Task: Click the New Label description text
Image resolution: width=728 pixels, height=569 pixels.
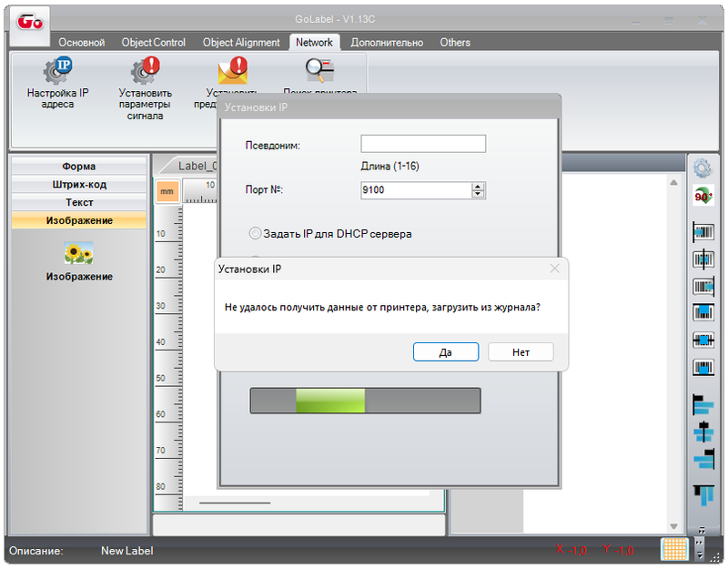Action: point(126,551)
